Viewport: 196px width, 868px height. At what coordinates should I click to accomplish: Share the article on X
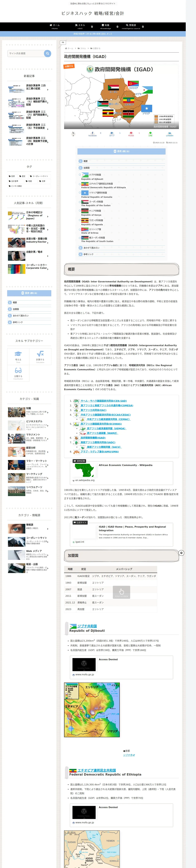[73, 134]
